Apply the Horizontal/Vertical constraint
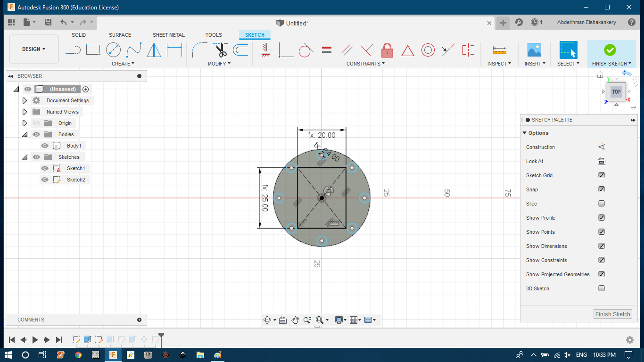Image resolution: width=644 pixels, height=362 pixels. [x=265, y=49]
